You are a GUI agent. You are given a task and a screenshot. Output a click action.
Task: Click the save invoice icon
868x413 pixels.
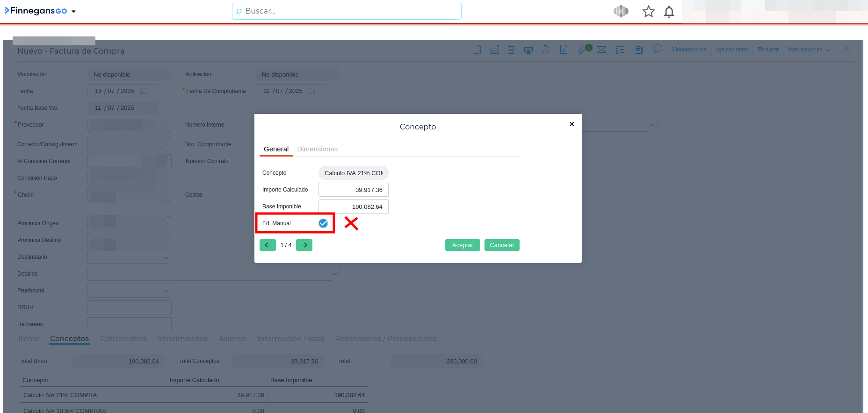click(x=494, y=50)
